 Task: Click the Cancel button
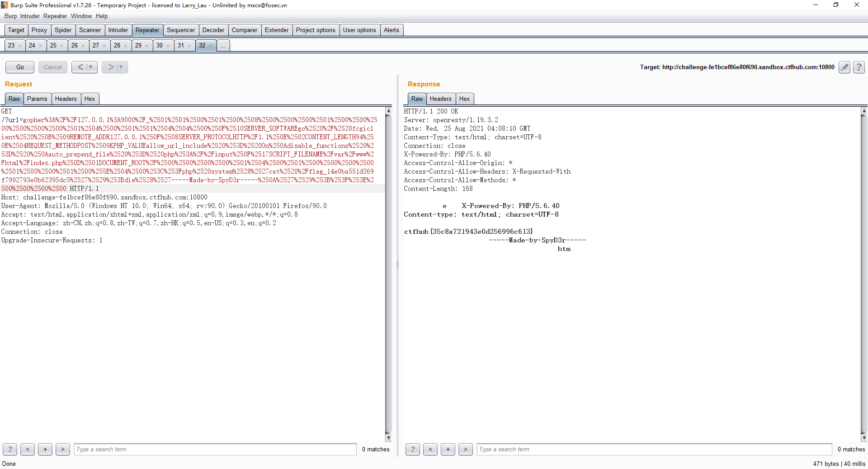53,67
